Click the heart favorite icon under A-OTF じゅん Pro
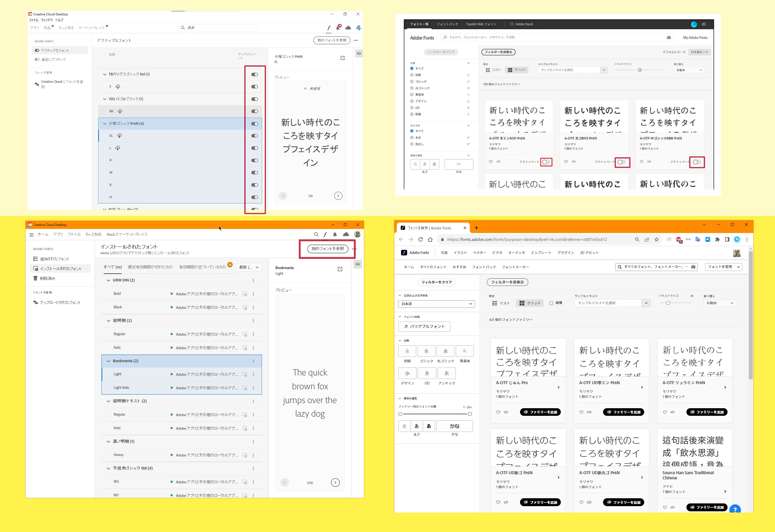775x532 pixels. click(x=498, y=412)
